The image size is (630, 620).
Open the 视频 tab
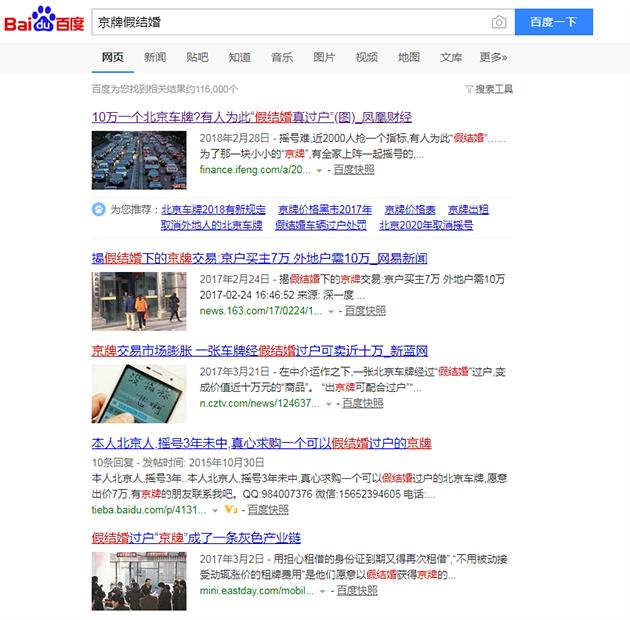366,57
